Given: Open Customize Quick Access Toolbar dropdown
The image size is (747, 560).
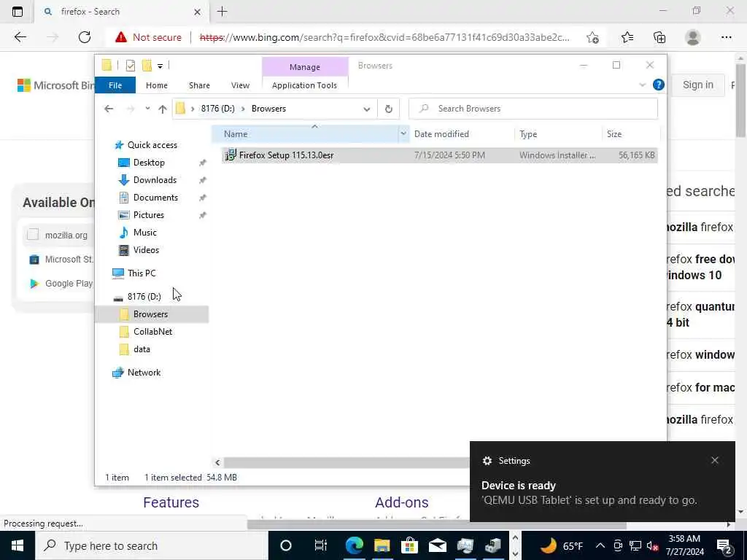Looking at the screenshot, I should pos(160,66).
